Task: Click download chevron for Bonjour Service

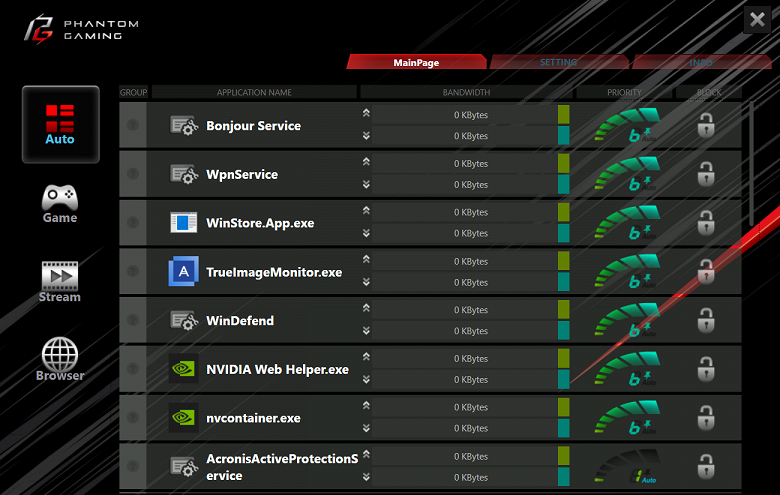Action: (x=366, y=136)
